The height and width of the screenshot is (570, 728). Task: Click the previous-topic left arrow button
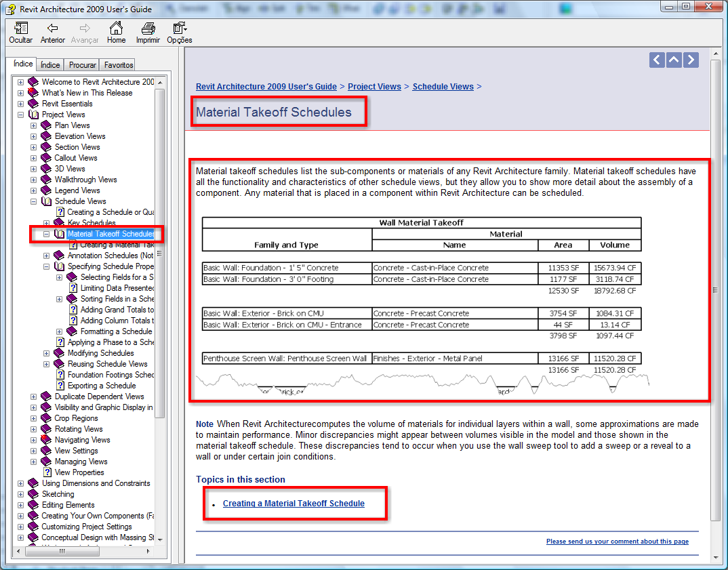point(657,60)
